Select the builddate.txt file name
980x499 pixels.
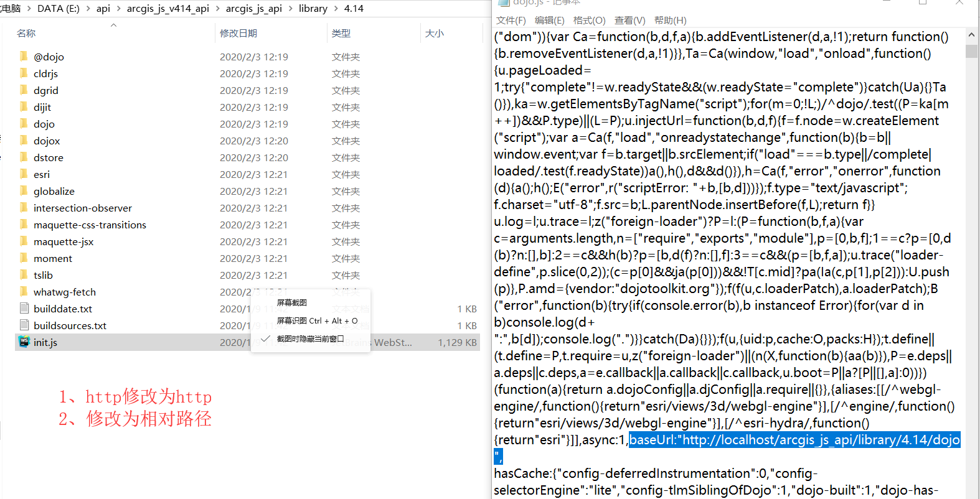click(x=63, y=309)
